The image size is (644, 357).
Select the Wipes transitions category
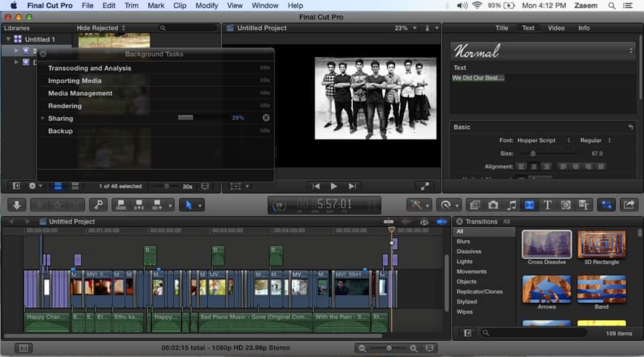click(x=464, y=312)
